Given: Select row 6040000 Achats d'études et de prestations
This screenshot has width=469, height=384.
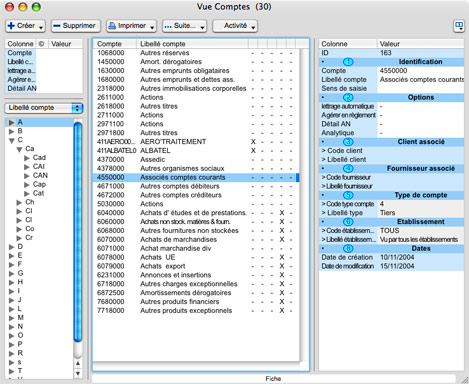Looking at the screenshot, I should (x=196, y=213).
